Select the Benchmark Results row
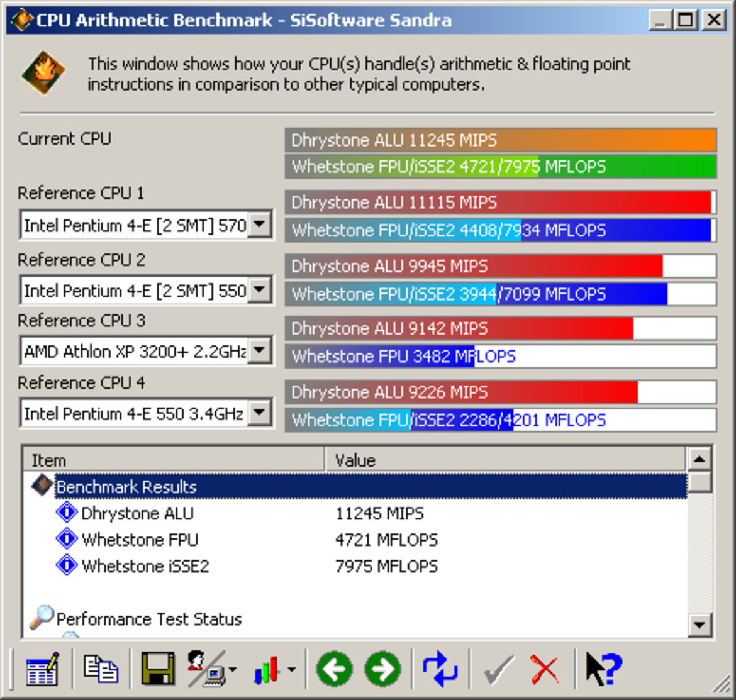The image size is (736, 700). [371, 486]
